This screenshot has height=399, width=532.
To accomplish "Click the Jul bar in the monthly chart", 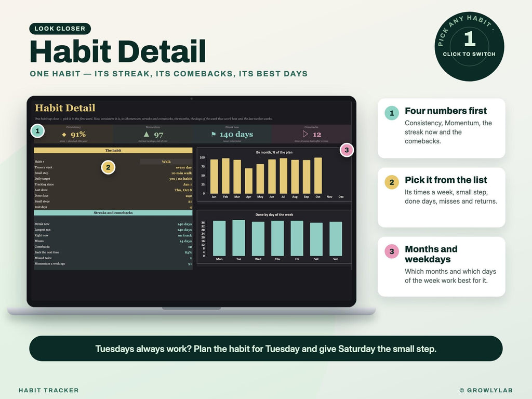I will pyautogui.click(x=283, y=176).
